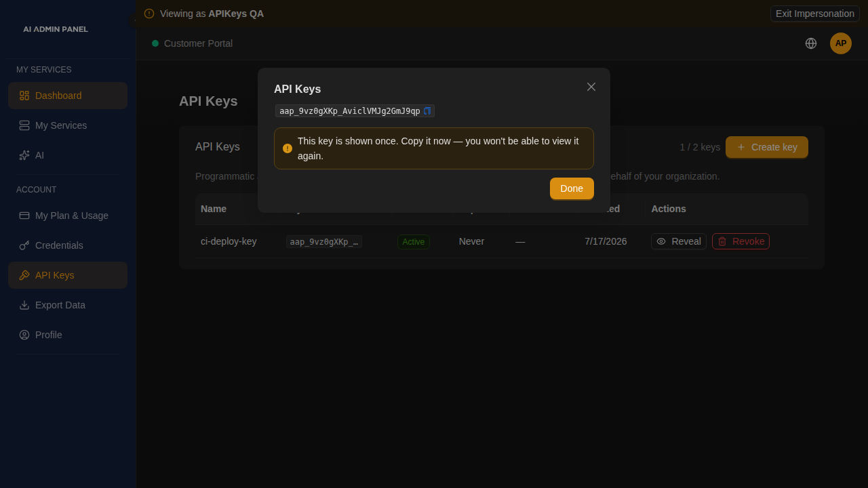Click the Dashboard grid icon

point(24,96)
